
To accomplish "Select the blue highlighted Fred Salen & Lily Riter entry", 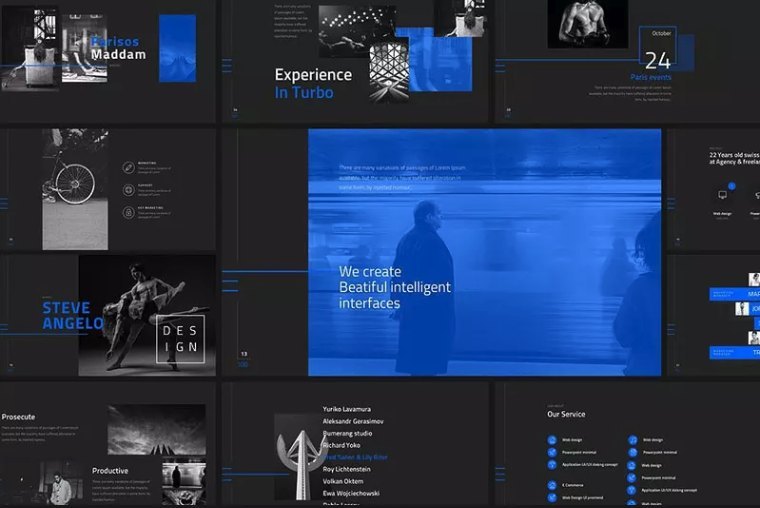I will (x=355, y=457).
